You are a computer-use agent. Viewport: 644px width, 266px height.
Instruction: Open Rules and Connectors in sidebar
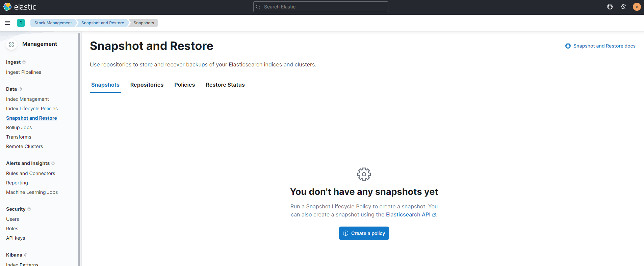point(30,173)
